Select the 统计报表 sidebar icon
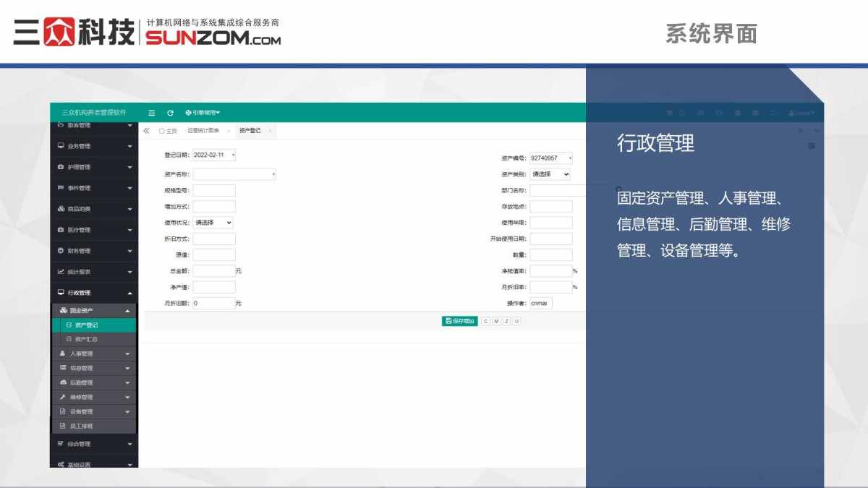 pyautogui.click(x=61, y=271)
